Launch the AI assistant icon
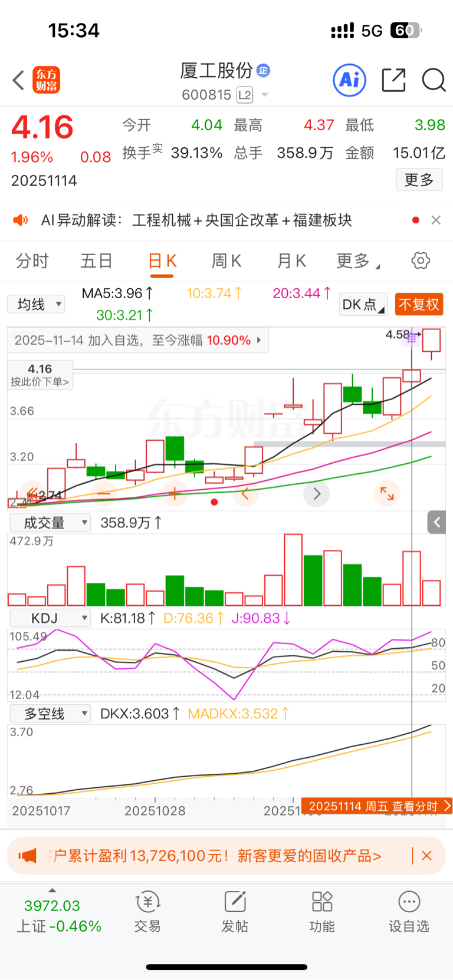 pos(350,80)
